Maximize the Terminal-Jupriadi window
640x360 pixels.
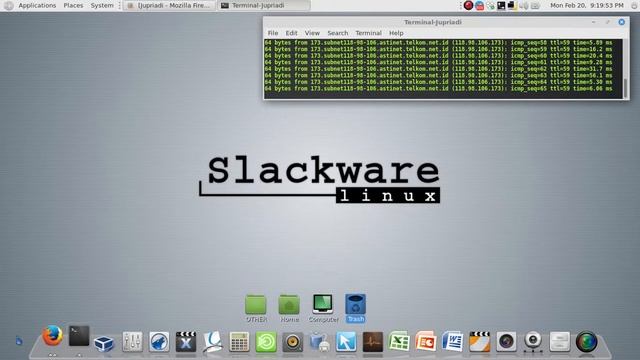[607, 22]
